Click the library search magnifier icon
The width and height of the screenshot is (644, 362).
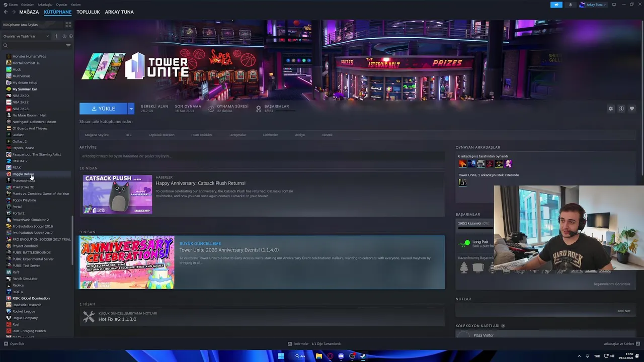point(6,46)
